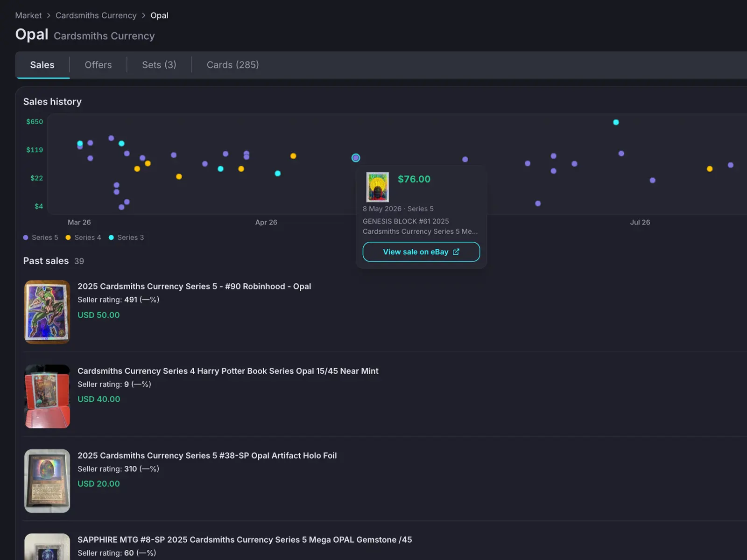The height and width of the screenshot is (560, 747).
Task: Click the Seller rating: 310 text
Action: 118,469
